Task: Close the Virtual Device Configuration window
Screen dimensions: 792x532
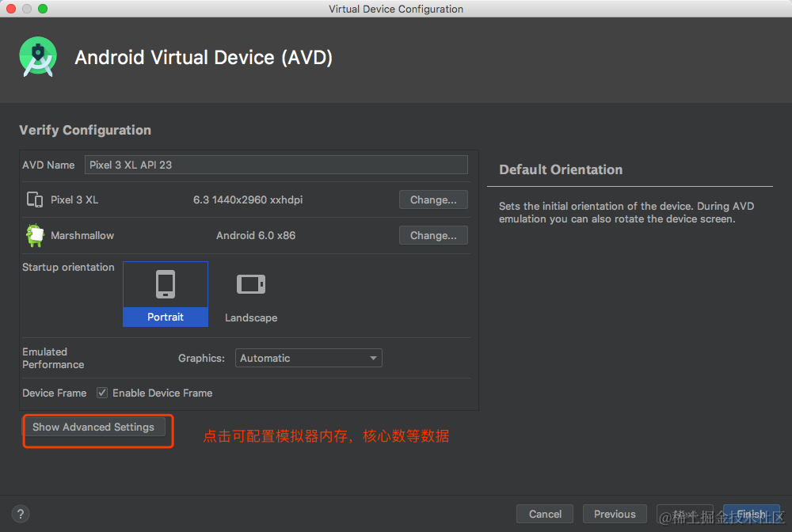Action: 11,9
